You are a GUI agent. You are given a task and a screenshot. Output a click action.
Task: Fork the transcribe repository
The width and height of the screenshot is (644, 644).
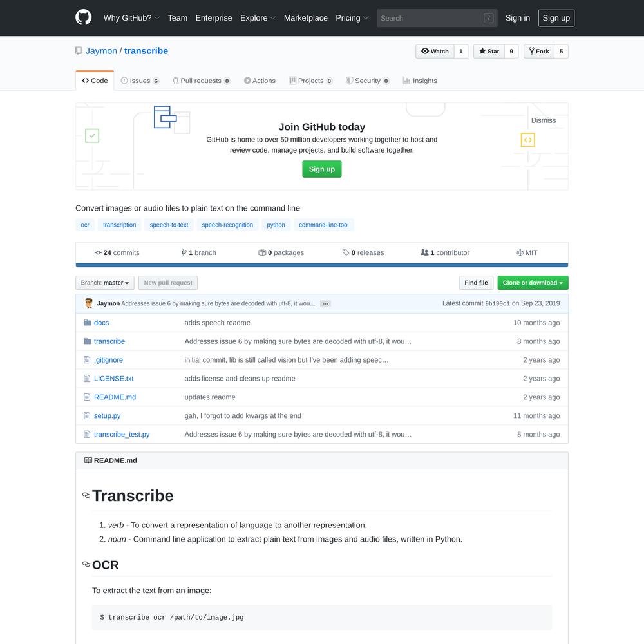pyautogui.click(x=539, y=52)
